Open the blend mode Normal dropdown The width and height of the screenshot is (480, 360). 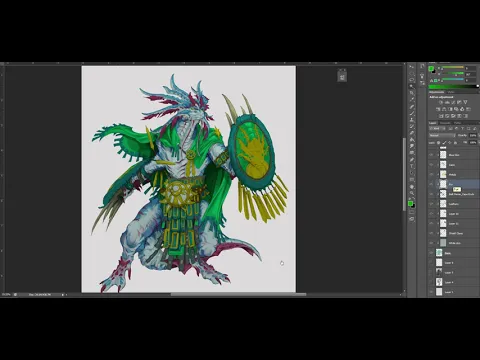point(442,136)
